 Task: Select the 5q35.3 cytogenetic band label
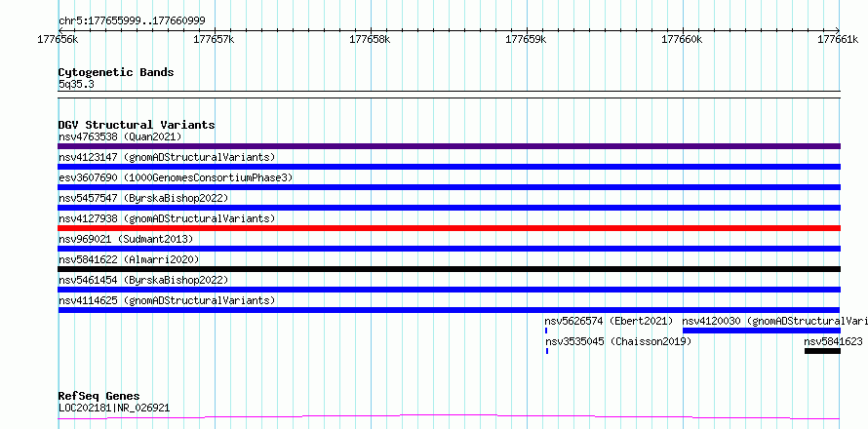[76, 84]
